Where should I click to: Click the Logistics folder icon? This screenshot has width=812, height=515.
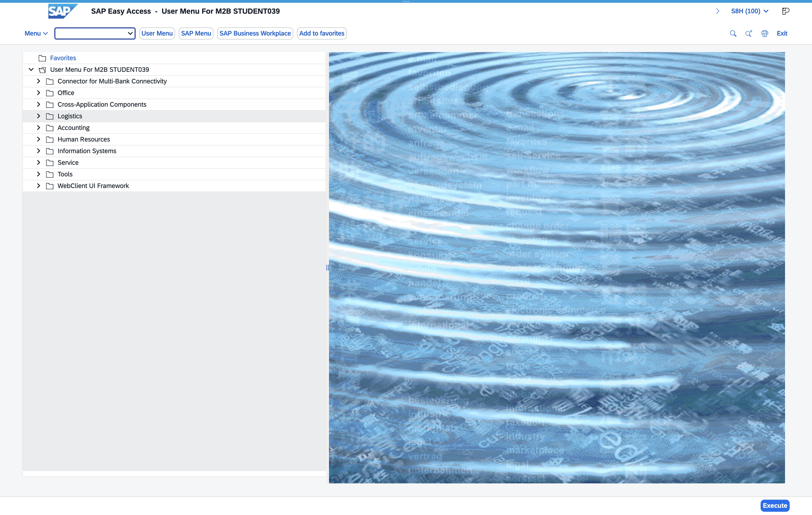click(50, 116)
